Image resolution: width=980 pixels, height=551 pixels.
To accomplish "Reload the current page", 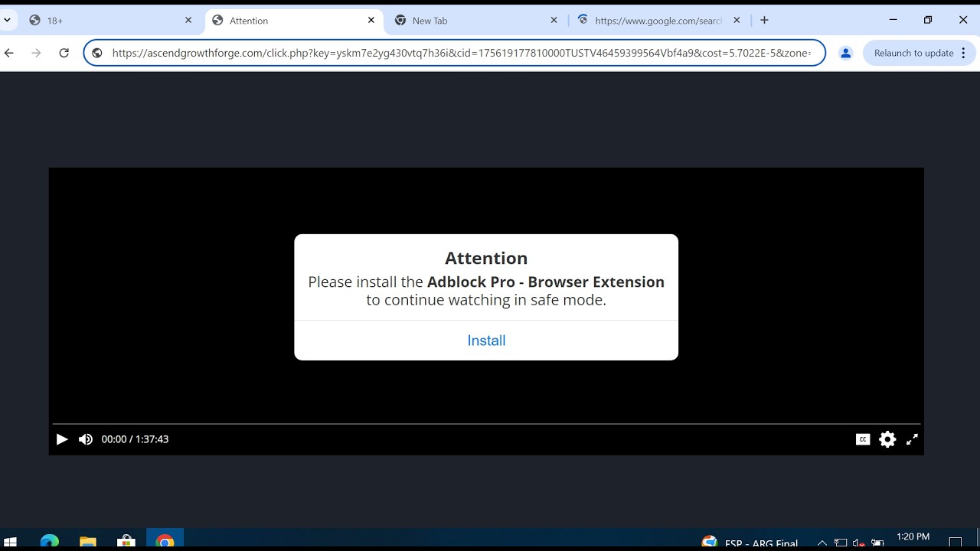I will pyautogui.click(x=64, y=53).
